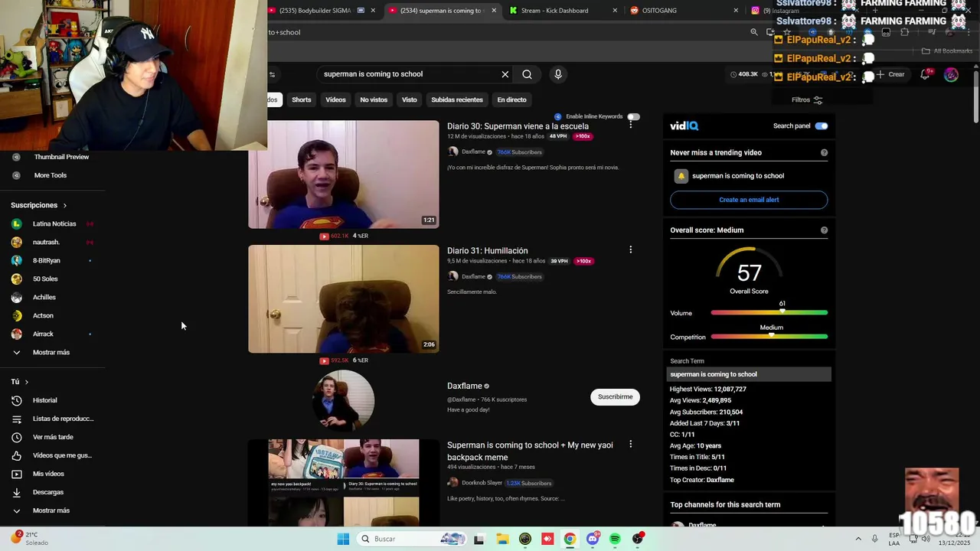
Task: Open File Explorer from taskbar
Action: [502, 539]
